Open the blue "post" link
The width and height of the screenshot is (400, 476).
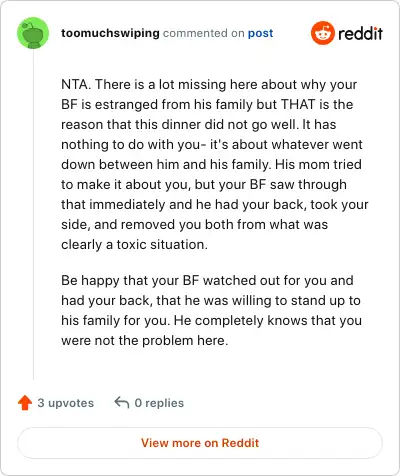260,33
